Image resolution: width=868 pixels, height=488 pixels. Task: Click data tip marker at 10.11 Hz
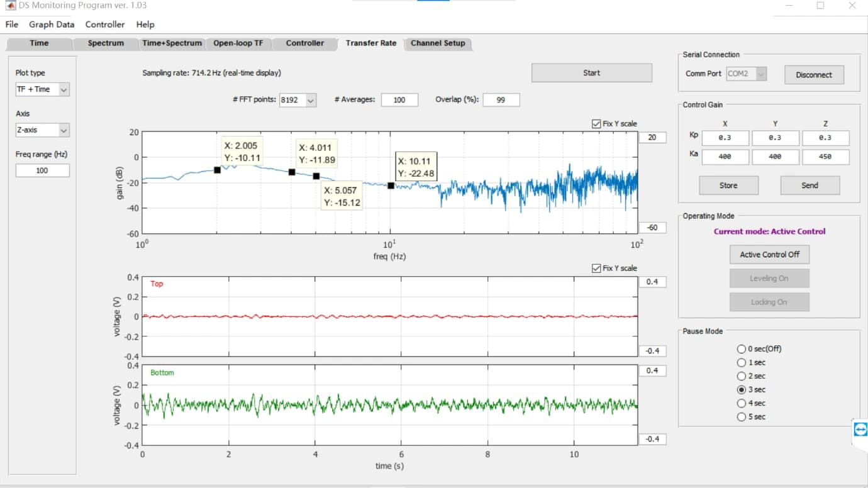coord(391,186)
